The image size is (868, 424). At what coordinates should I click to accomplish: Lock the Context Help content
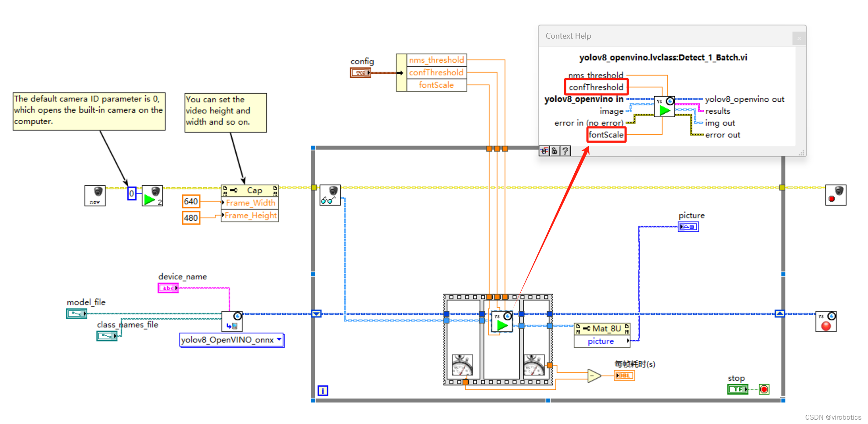point(555,151)
